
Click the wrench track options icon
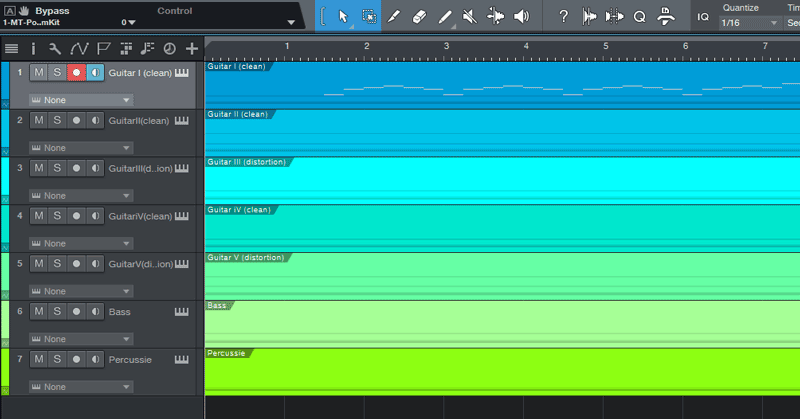pos(55,48)
